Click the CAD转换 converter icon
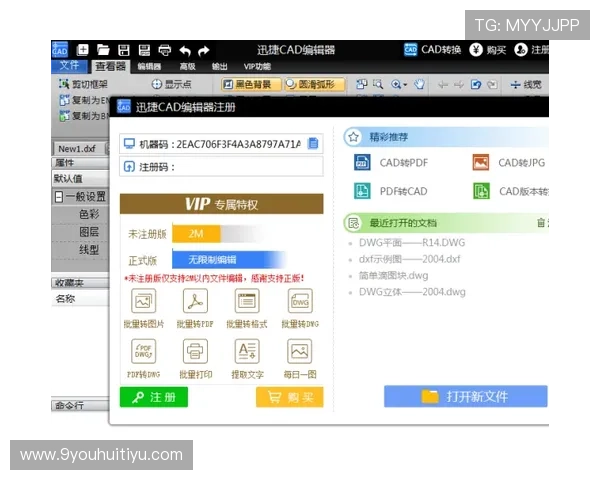The image size is (600, 480). 411,50
